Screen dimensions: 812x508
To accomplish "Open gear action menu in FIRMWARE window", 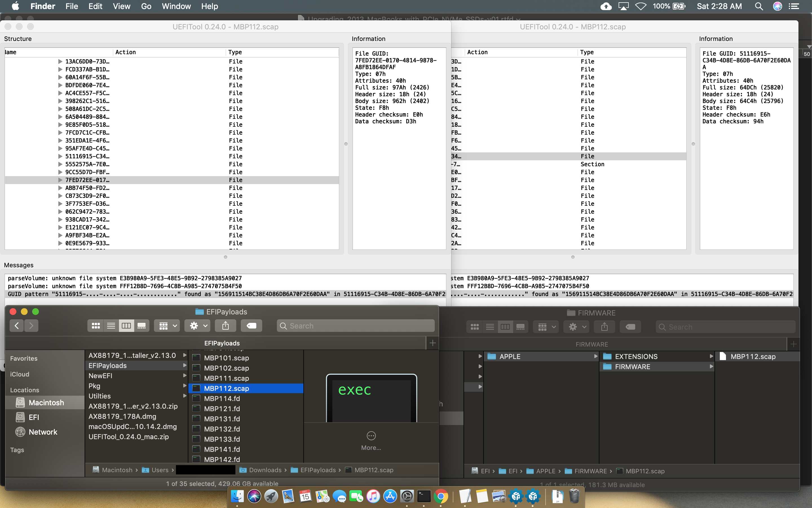I will click(x=576, y=327).
